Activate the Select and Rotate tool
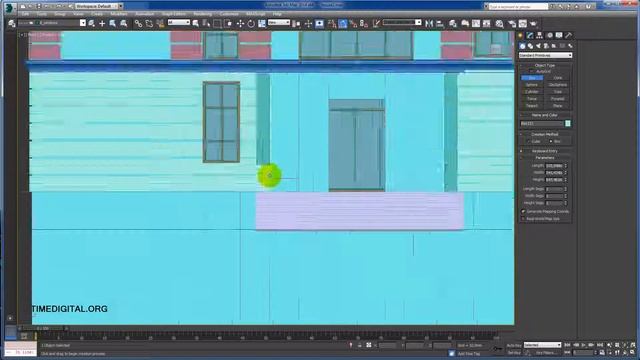Image resolution: width=640 pixels, height=360 pixels. 251,24
